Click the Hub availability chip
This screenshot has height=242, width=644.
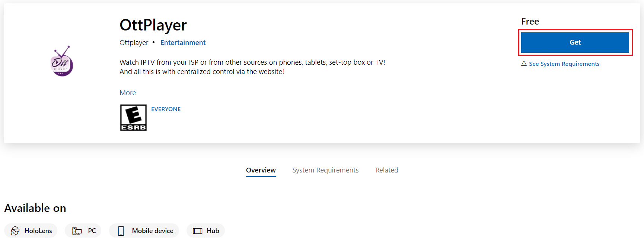pyautogui.click(x=205, y=230)
